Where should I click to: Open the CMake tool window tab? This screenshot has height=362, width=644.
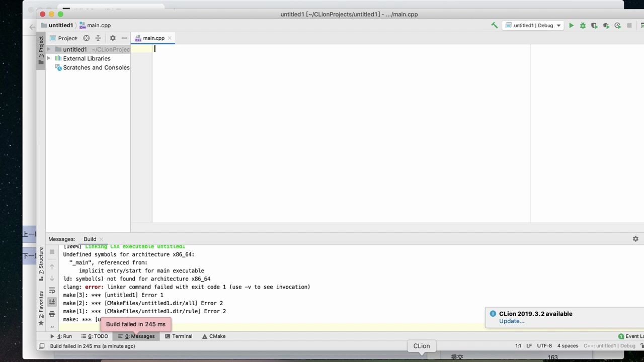pyautogui.click(x=214, y=336)
